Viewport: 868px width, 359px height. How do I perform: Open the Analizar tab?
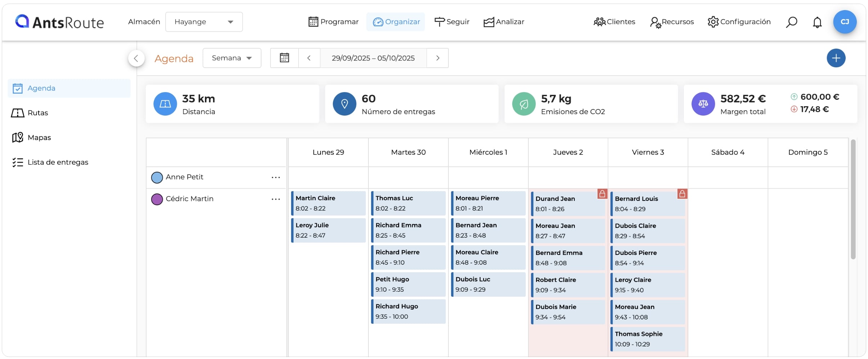pyautogui.click(x=504, y=22)
